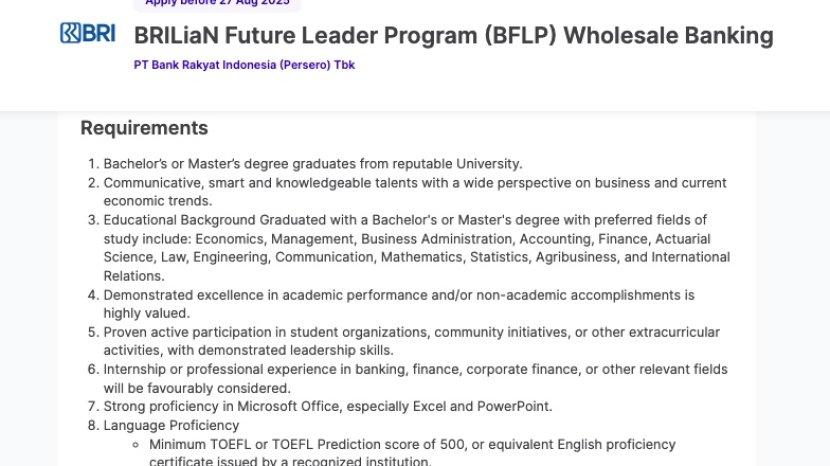The width and height of the screenshot is (830, 466).
Task: Click the Bachelor's or Master's degree requirement
Action: pos(312,164)
